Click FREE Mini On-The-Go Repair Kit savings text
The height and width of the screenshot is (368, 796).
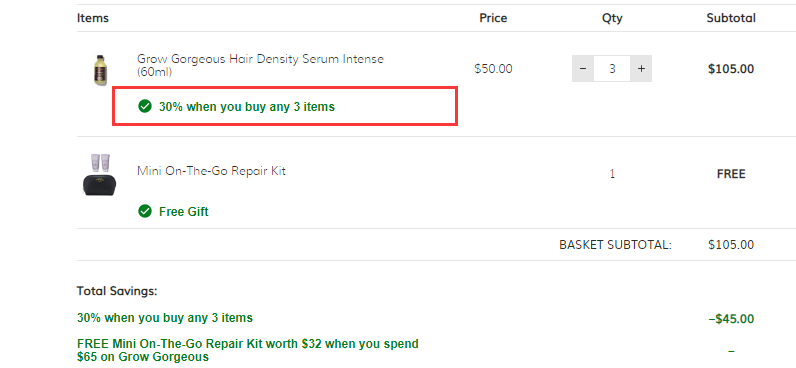coord(248,350)
